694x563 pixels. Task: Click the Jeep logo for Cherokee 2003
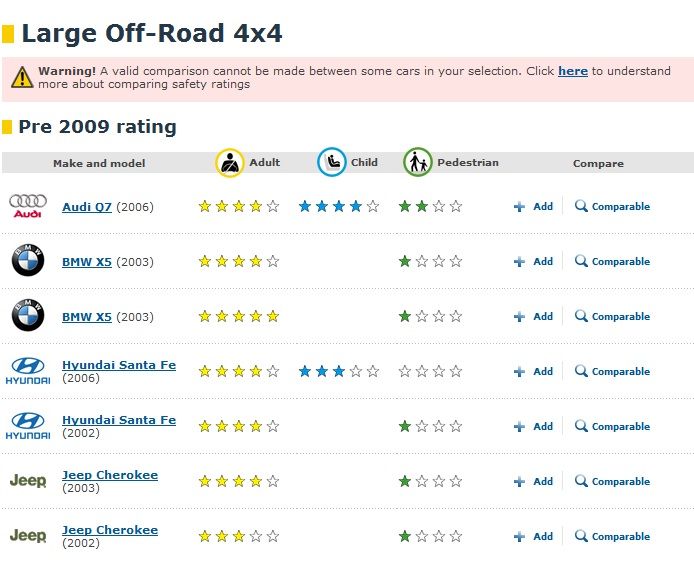(x=28, y=480)
